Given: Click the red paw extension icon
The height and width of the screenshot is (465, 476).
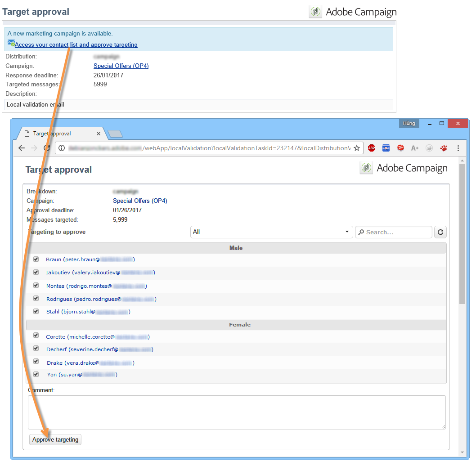Looking at the screenshot, I should click(x=444, y=148).
